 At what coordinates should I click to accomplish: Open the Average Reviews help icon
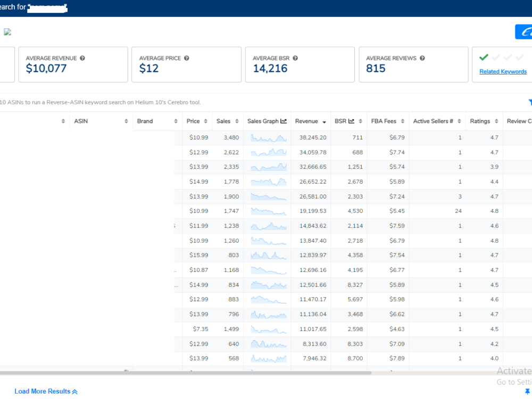click(422, 58)
